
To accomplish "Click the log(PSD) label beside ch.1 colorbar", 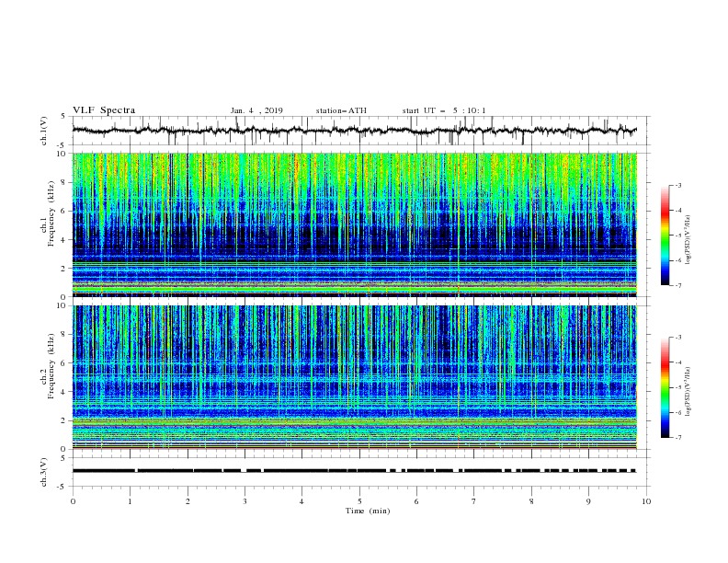I will pyautogui.click(x=688, y=240).
